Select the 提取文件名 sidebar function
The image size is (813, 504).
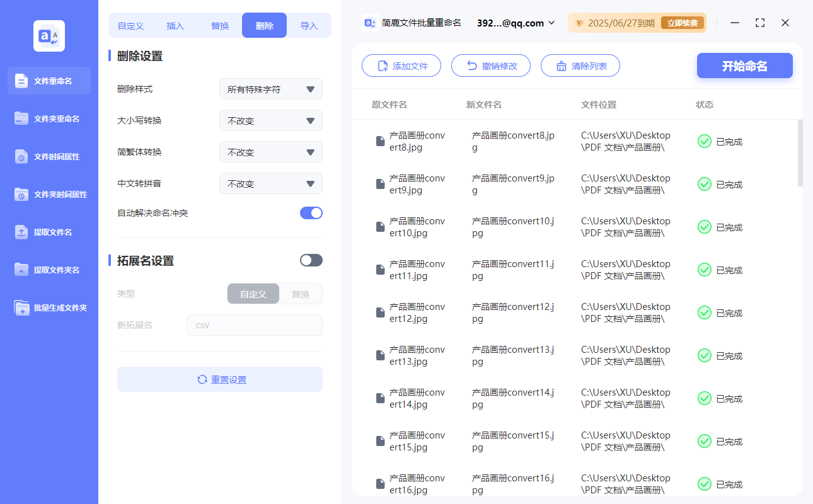coord(49,232)
